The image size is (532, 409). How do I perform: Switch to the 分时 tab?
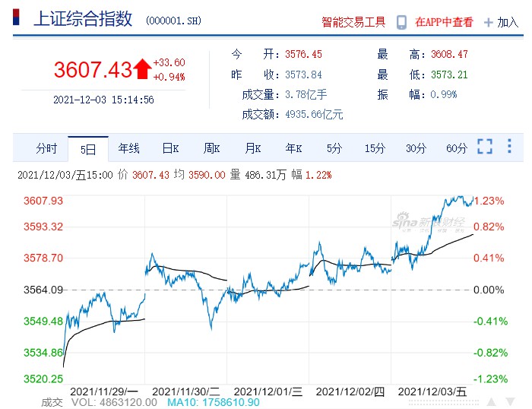click(x=46, y=148)
